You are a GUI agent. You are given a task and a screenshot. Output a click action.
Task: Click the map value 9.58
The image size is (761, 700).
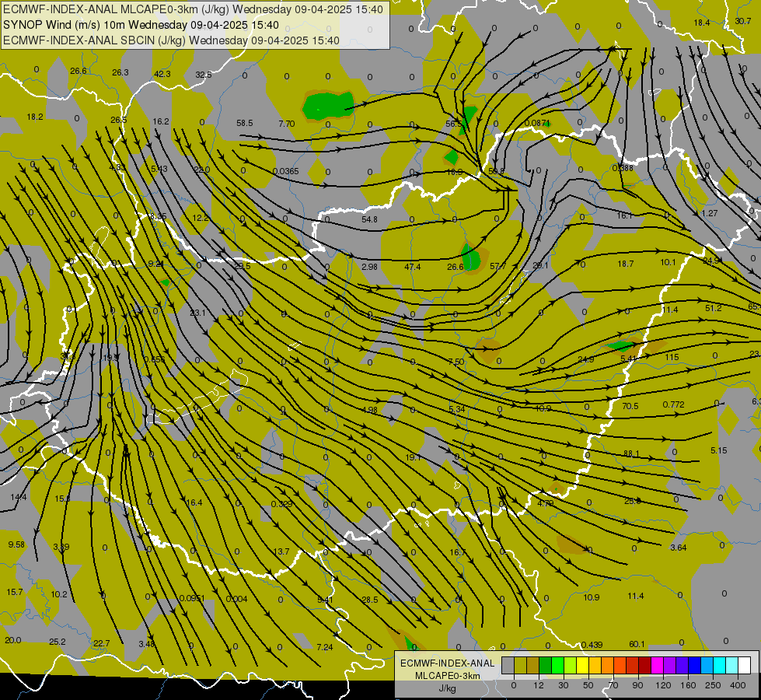(x=16, y=544)
